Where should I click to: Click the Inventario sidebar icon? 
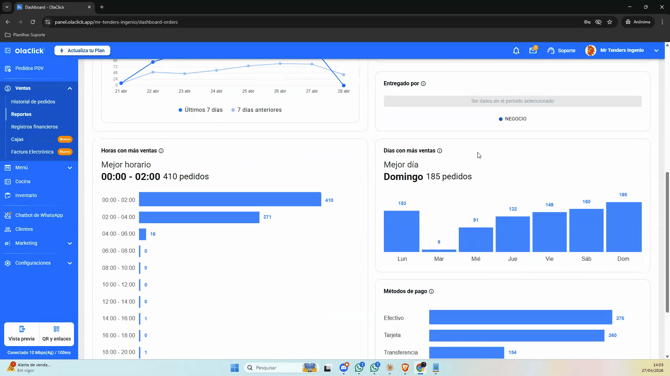[x=8, y=195]
